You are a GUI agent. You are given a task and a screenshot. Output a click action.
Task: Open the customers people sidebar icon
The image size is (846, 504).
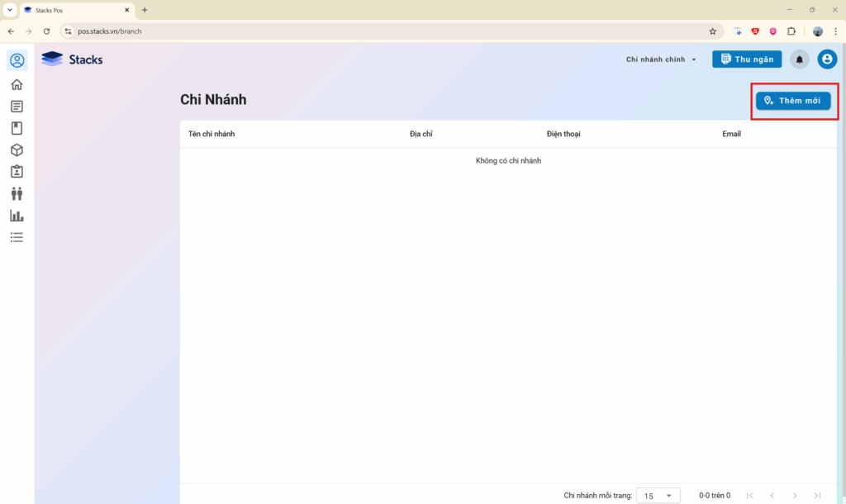17,193
